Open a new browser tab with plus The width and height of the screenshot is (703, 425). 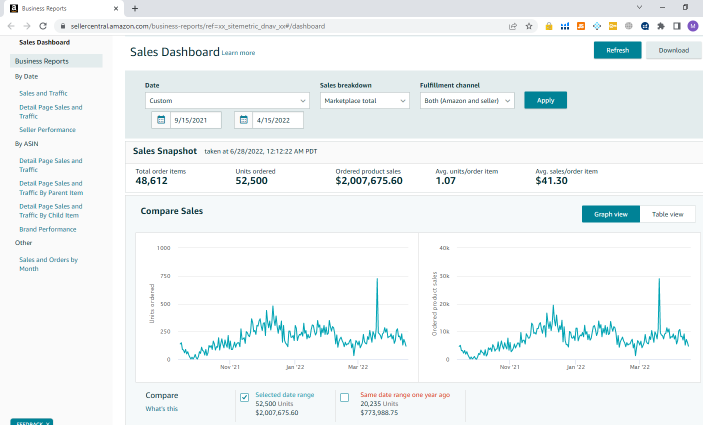click(x=135, y=8)
